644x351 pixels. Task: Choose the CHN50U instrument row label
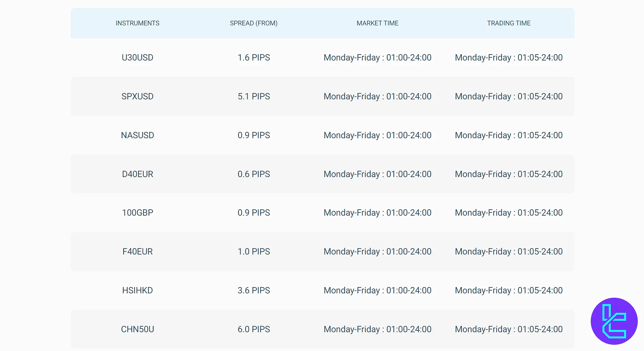137,329
